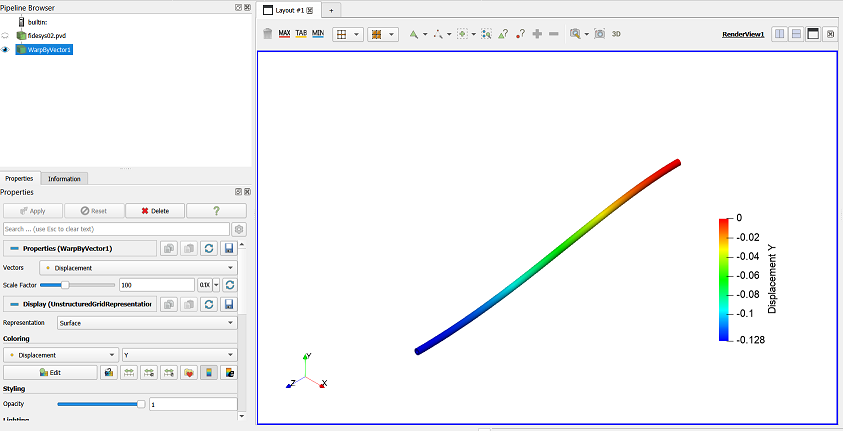Toggle visibility eye of WarpByVector1
Image resolution: width=843 pixels, height=431 pixels.
[x=5, y=49]
